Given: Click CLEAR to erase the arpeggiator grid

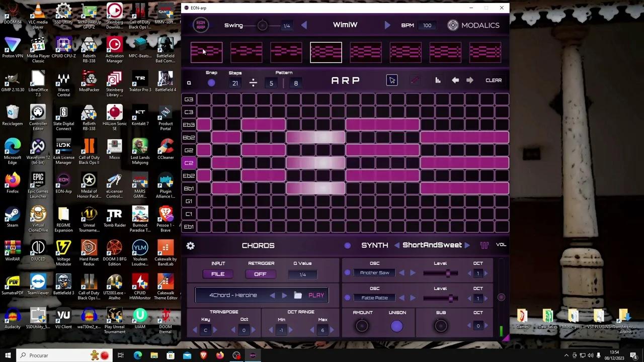Looking at the screenshot, I should [x=494, y=80].
